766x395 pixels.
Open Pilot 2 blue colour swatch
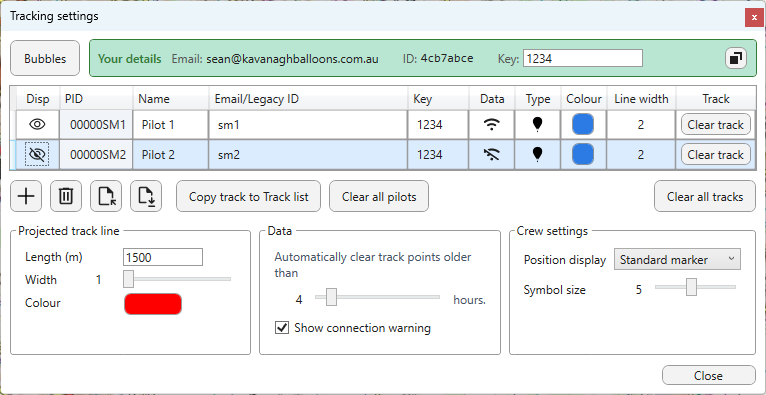click(583, 155)
